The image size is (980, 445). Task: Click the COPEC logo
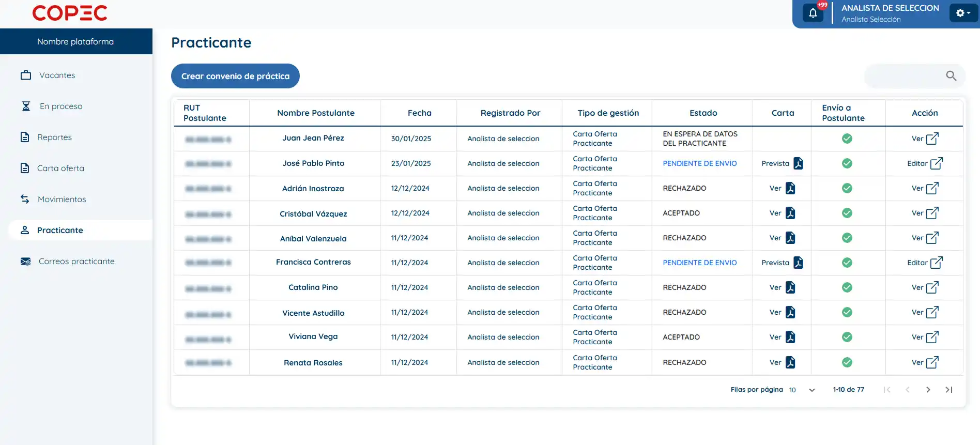tap(70, 13)
